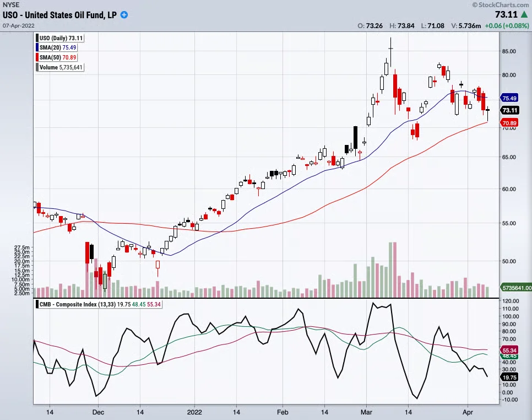Click the large 73.11 price in header
532x420 pixels.
(x=506, y=14)
